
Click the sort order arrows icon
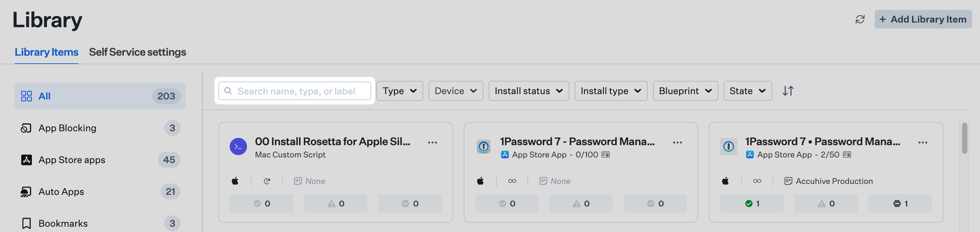coord(788,91)
